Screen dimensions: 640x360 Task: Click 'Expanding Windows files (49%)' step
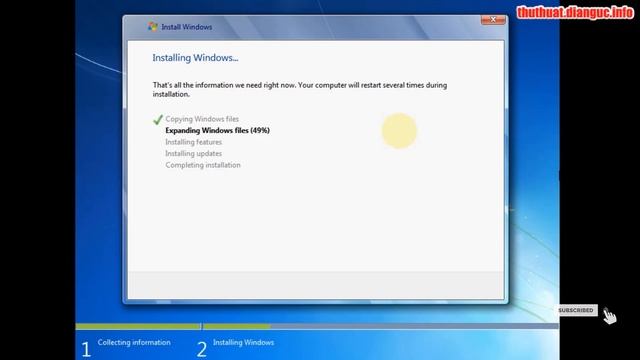click(218, 131)
